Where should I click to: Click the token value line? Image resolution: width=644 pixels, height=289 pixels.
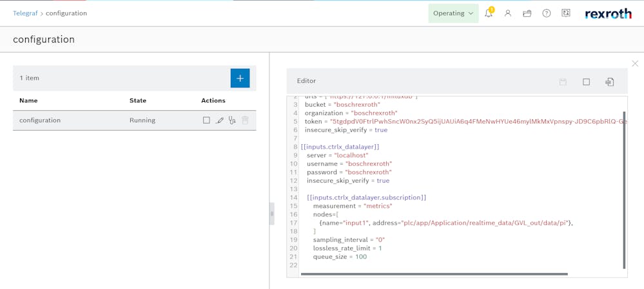465,122
